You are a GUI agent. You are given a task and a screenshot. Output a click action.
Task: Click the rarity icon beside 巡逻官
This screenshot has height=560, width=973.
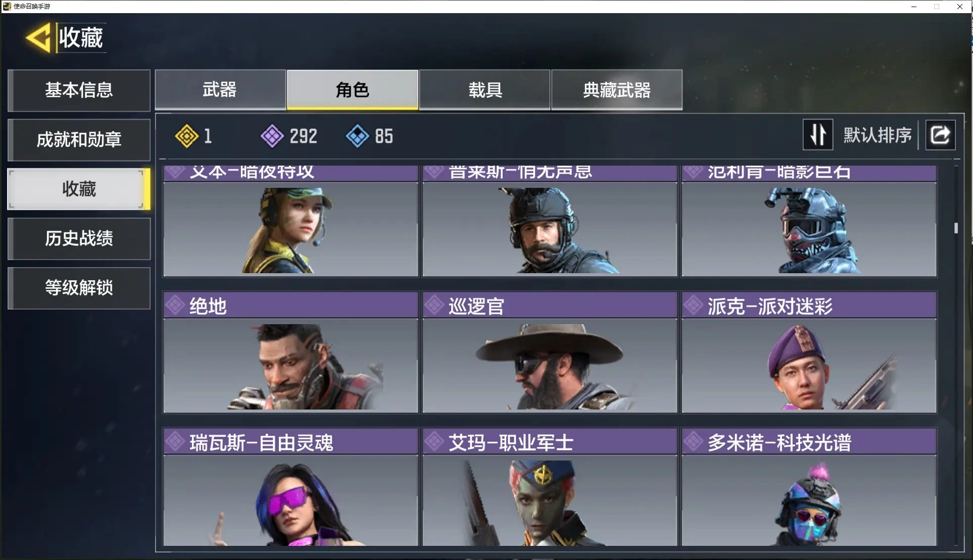pyautogui.click(x=434, y=305)
